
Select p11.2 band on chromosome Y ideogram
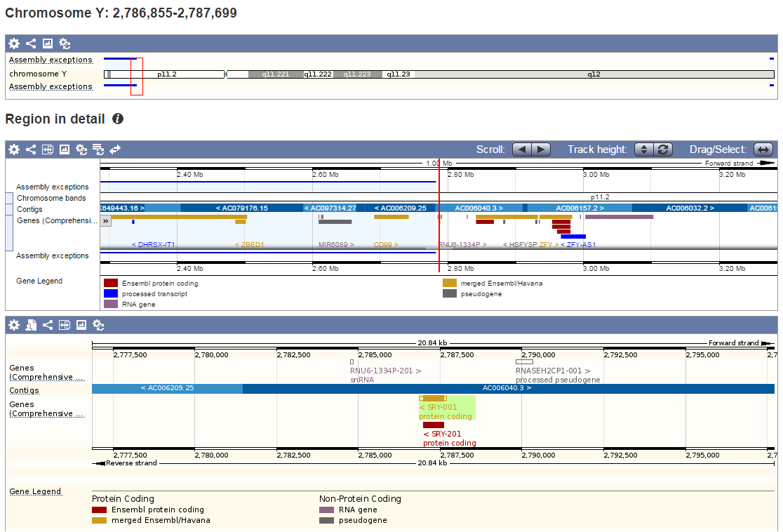(167, 74)
